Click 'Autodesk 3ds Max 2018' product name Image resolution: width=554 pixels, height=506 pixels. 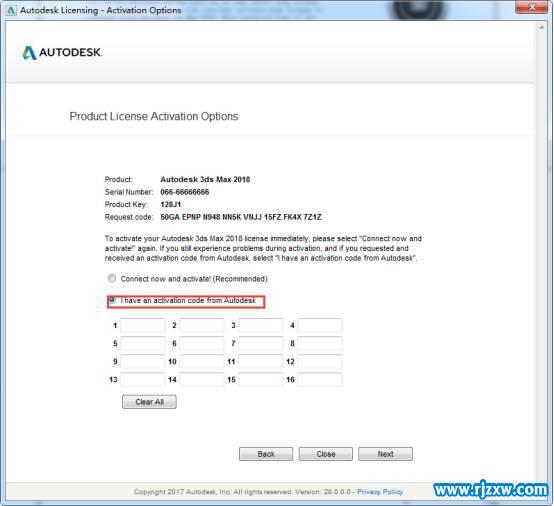(205, 179)
